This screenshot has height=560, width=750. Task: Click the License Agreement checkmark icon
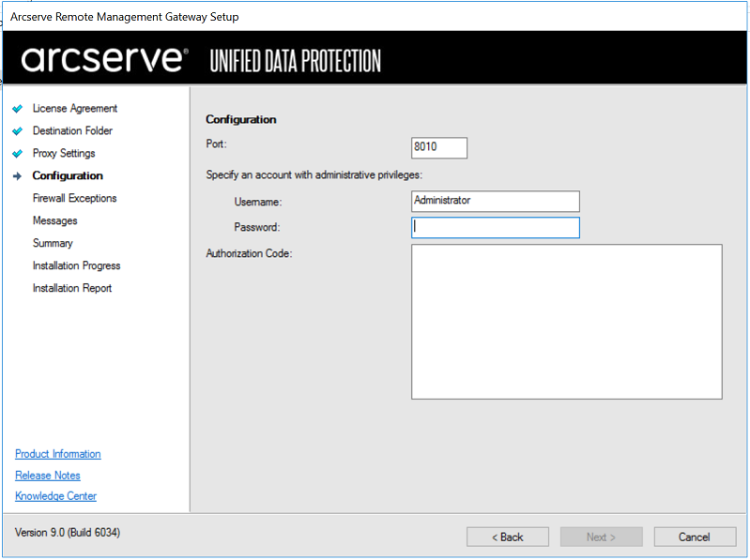[x=17, y=109]
